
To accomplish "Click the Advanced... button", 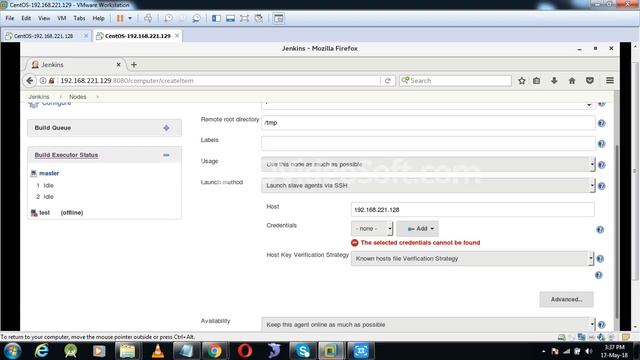I will click(566, 299).
